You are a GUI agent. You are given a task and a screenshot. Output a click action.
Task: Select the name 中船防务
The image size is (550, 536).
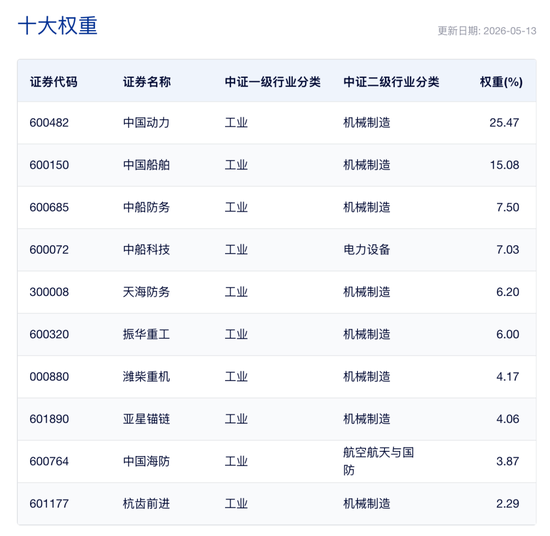(x=146, y=207)
